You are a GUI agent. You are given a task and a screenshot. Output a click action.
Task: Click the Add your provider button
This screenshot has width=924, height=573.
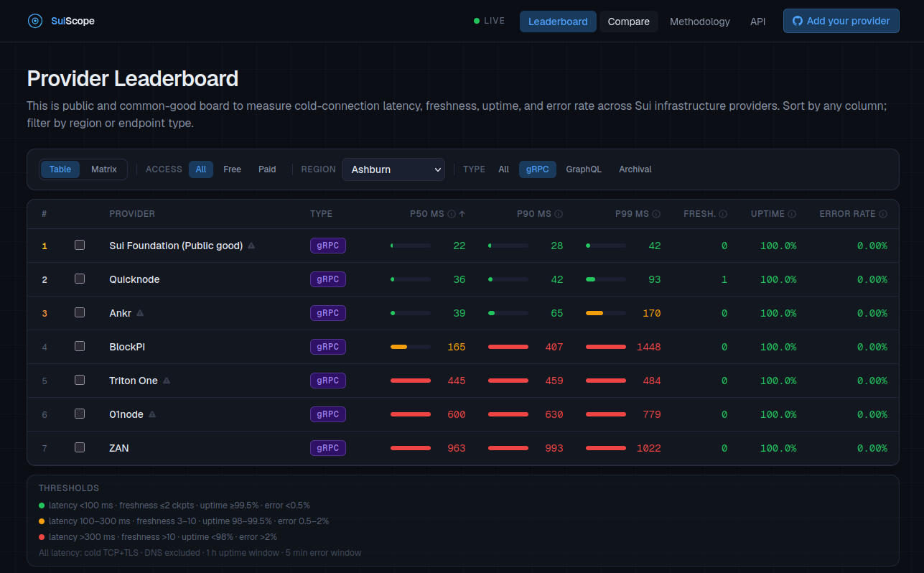tap(841, 21)
